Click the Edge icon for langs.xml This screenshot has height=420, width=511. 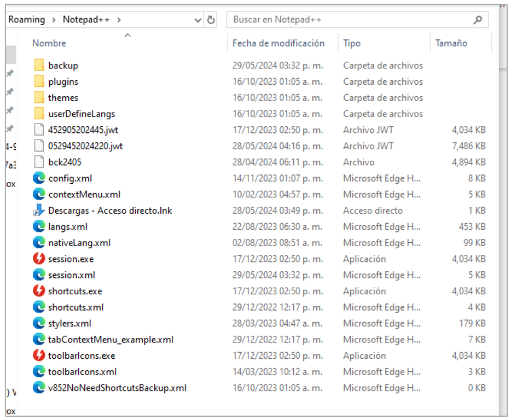point(39,226)
